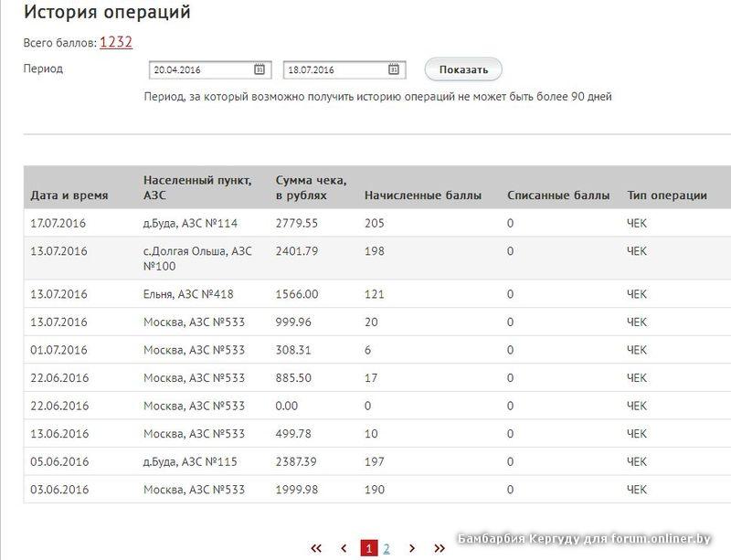Go to previous page with single-left arrow

point(344,548)
